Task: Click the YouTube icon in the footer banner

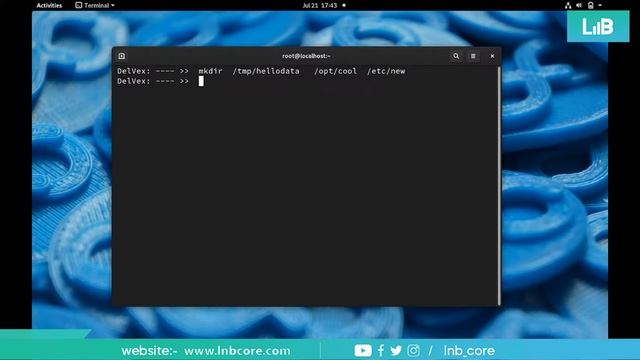Action: click(x=363, y=350)
